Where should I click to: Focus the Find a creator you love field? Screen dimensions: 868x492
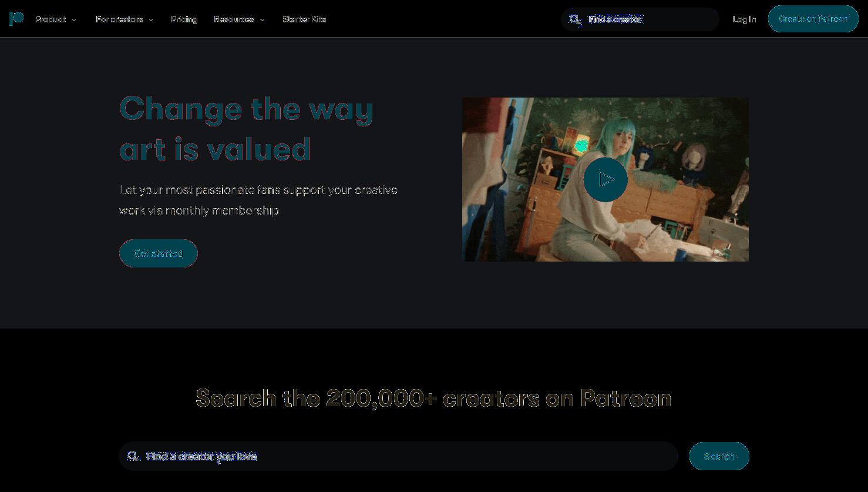399,456
